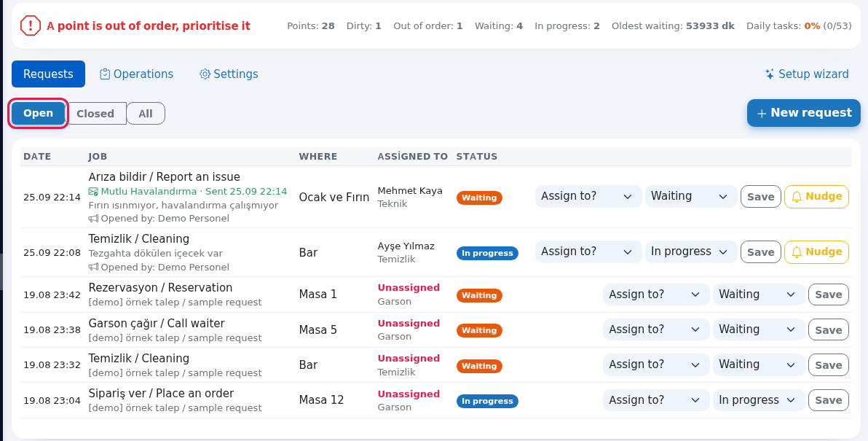Click the Mehmet Kaya assignee name

point(410,190)
